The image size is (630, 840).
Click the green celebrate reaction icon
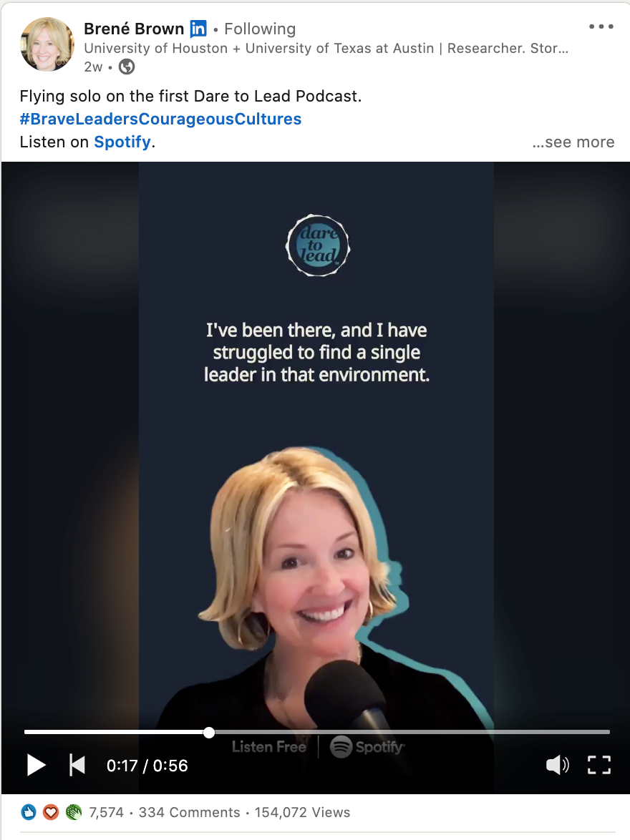coord(74,812)
